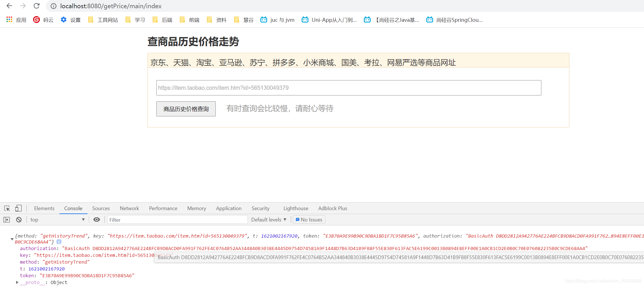This screenshot has height=286, width=644.
Task: Clear the console with the ban icon
Action: (19, 220)
